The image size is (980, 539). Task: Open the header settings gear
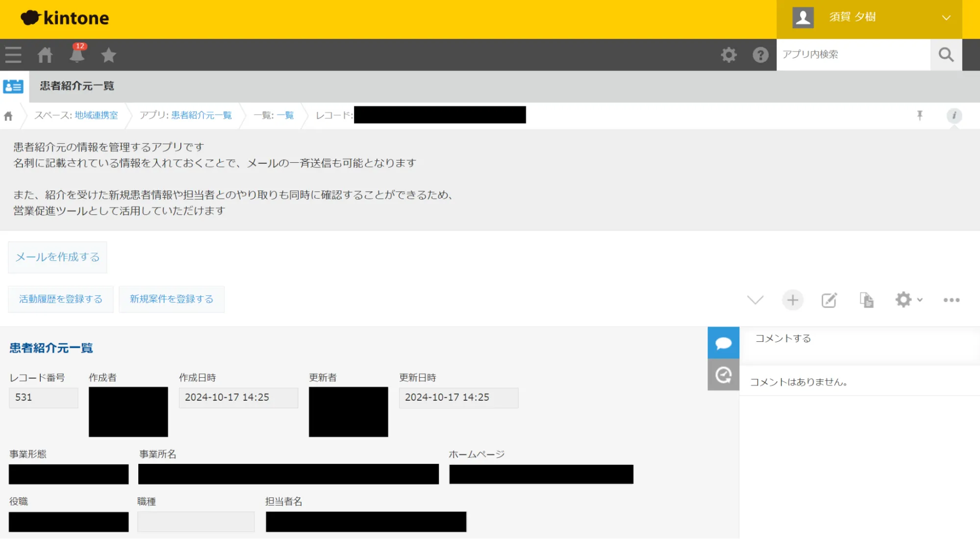coord(729,55)
